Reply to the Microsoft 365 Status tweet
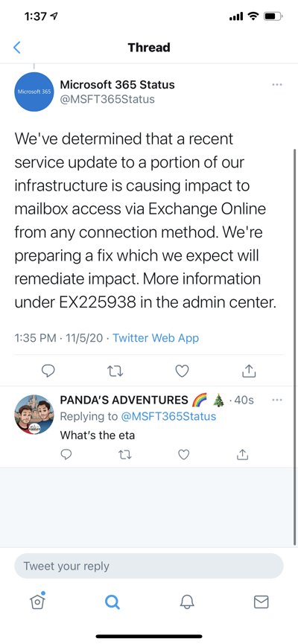Image resolution: width=298 pixels, height=644 pixels. [x=48, y=372]
